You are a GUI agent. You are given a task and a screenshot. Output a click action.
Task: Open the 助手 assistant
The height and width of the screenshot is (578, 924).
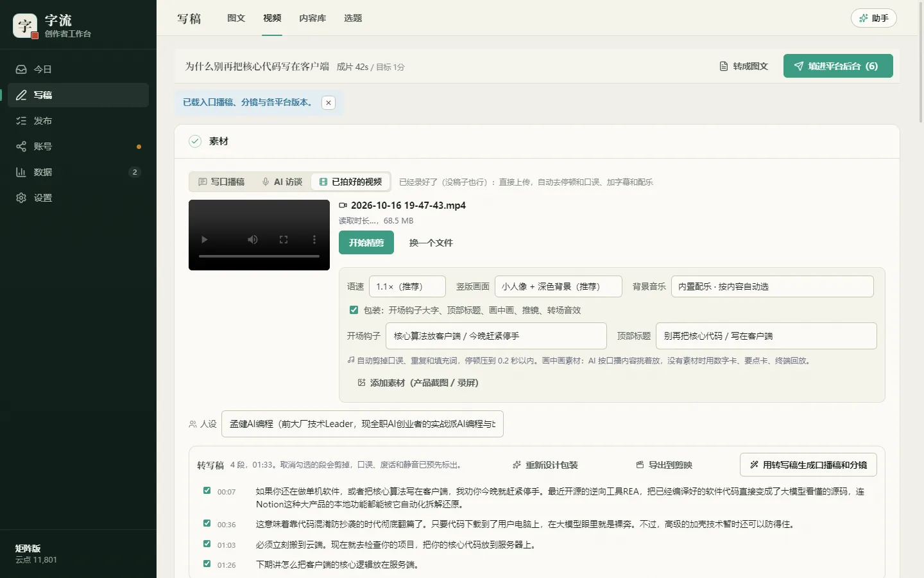tap(873, 18)
